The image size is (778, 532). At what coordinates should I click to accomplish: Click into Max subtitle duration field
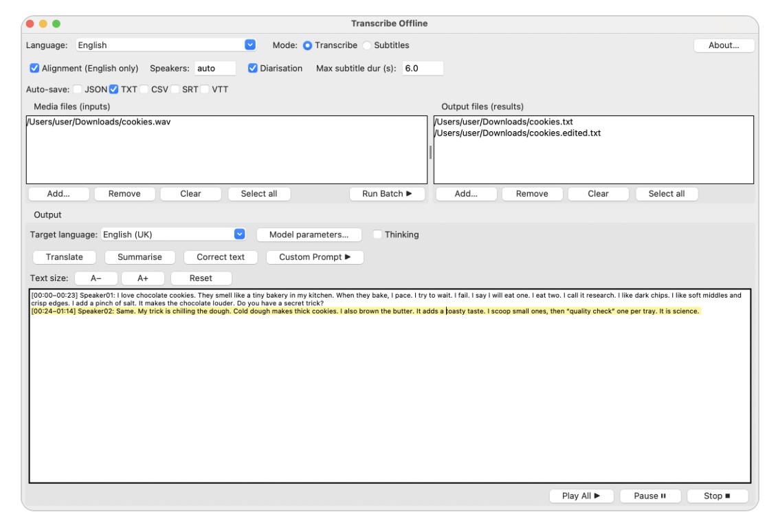(422, 68)
